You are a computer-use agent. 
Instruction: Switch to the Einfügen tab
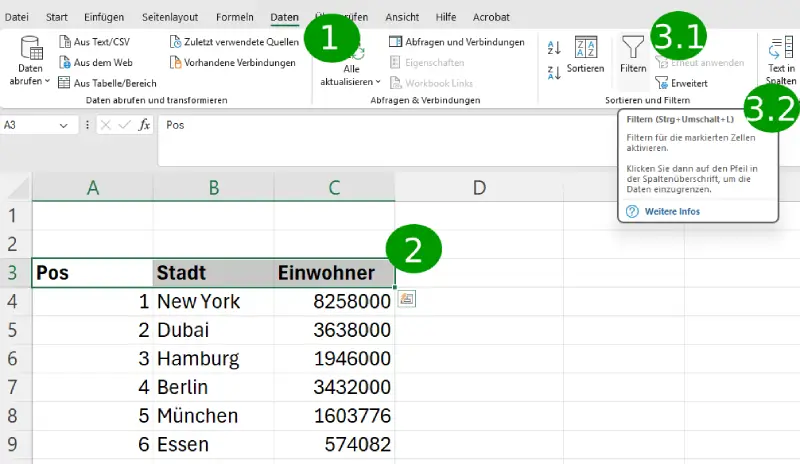tap(104, 17)
